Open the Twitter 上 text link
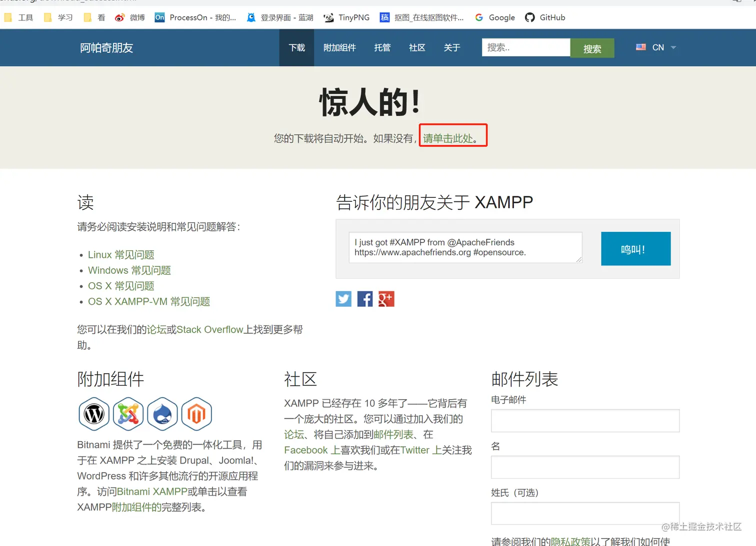The image size is (756, 546). click(420, 450)
